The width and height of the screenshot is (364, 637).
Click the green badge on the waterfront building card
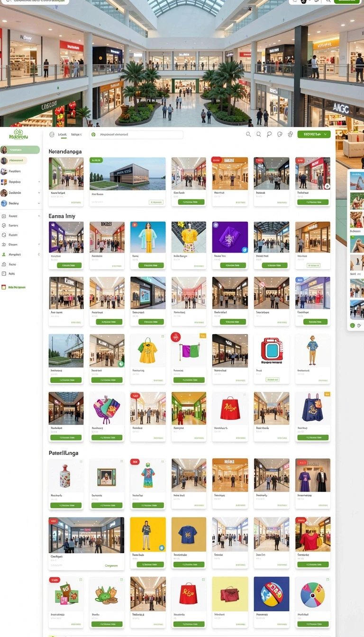coord(96,160)
